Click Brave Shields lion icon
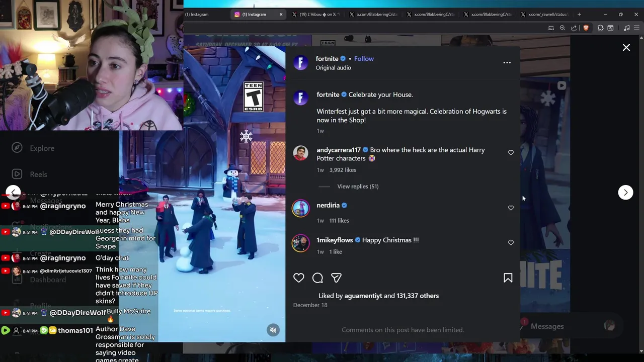Screen dimensions: 644x362 click(x=586, y=28)
